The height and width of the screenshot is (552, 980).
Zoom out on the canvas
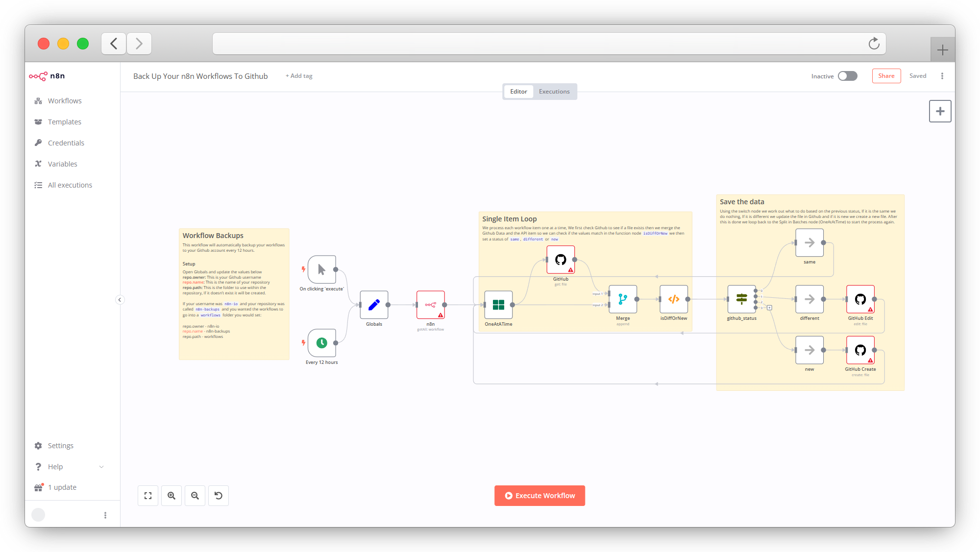[x=195, y=496]
